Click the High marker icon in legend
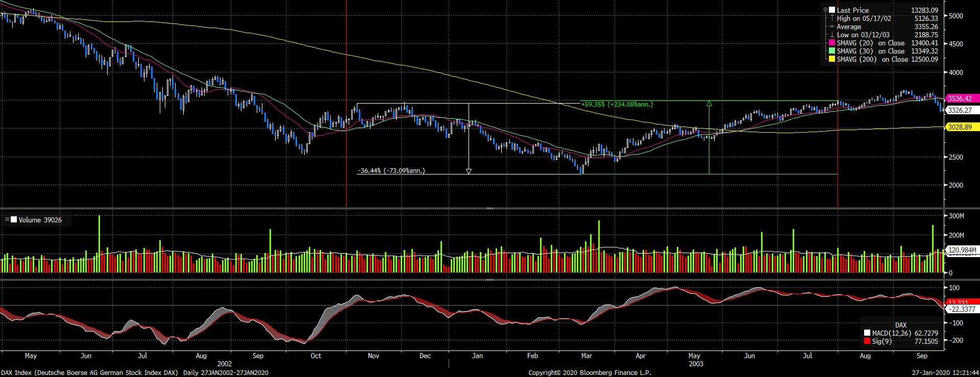The image size is (980, 377). coord(832,18)
